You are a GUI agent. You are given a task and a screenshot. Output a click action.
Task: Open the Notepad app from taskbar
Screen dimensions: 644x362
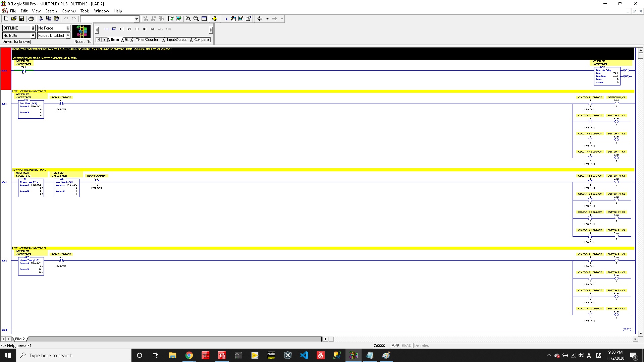(x=370, y=355)
